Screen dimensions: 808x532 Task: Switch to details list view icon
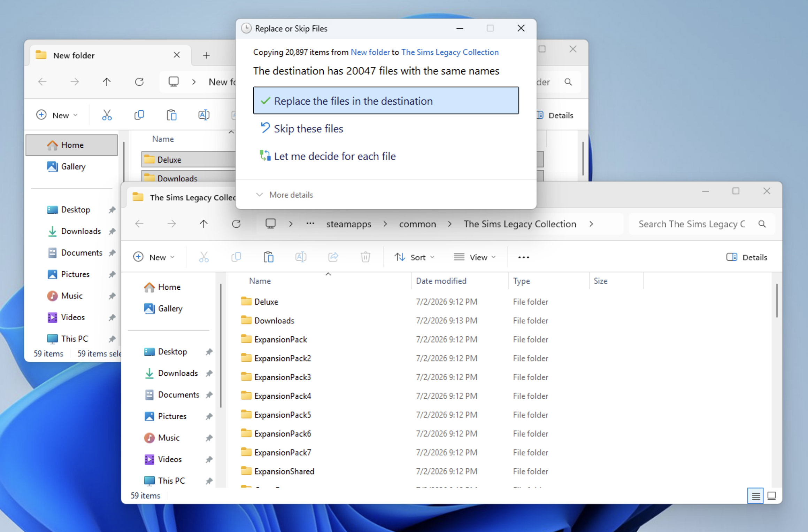click(x=755, y=495)
